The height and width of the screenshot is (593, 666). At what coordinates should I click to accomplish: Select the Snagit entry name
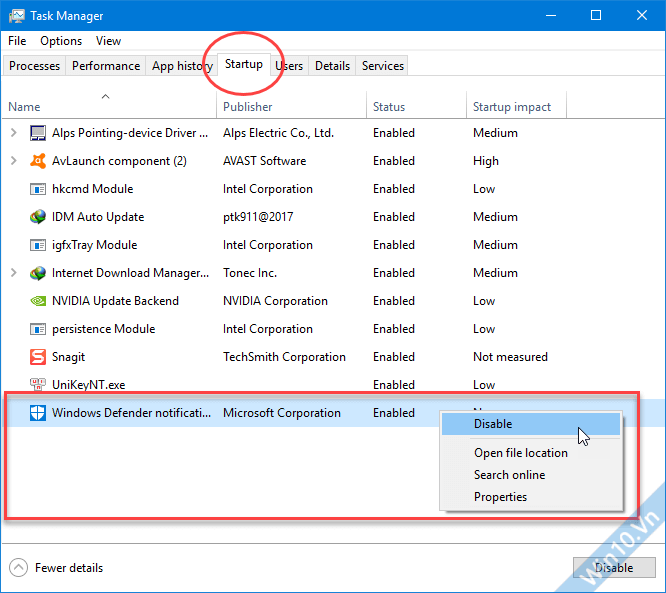coord(68,357)
